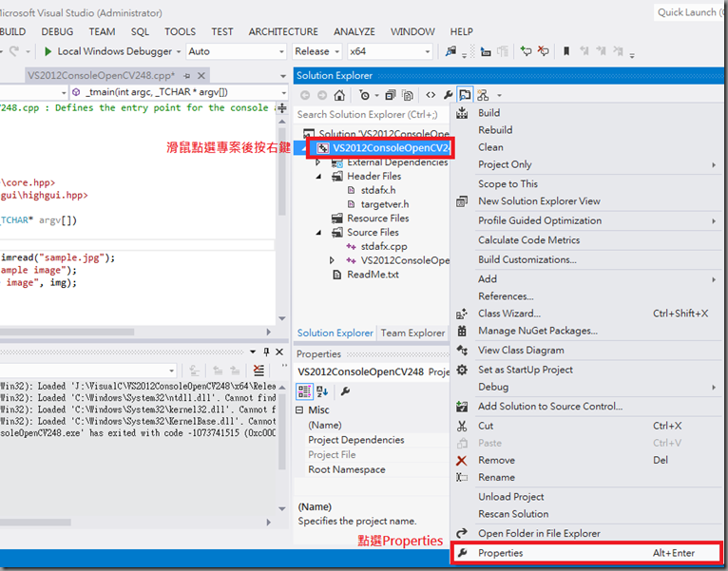Image resolution: width=728 pixels, height=571 pixels.
Task: Click in the Quick Launch search box
Action: [x=689, y=12]
